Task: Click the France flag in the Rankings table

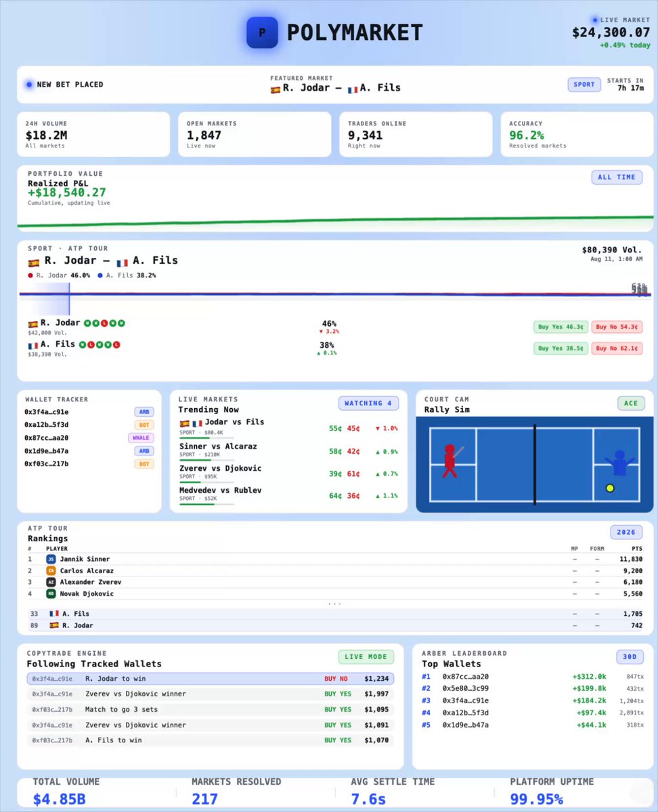Action: point(54,614)
